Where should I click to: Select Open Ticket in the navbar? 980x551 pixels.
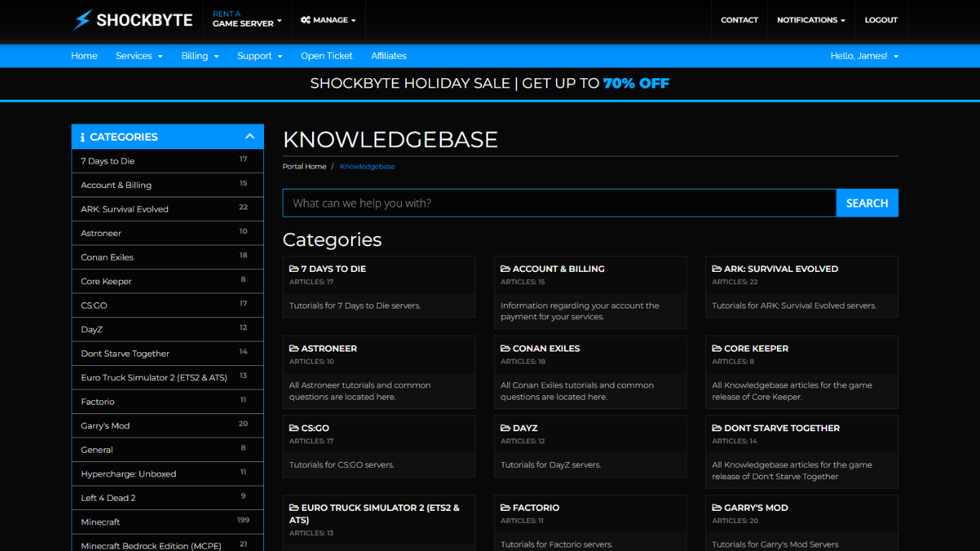326,56
